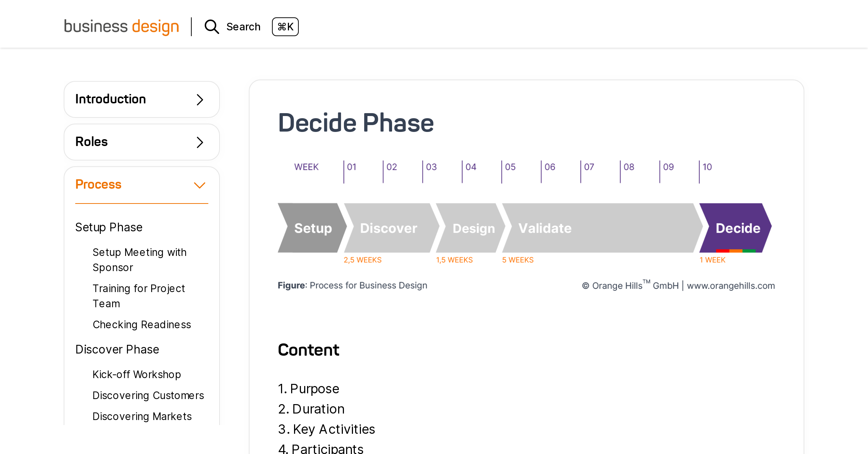Click the www.orangehills.com text
The height and width of the screenshot is (454, 868).
(731, 286)
